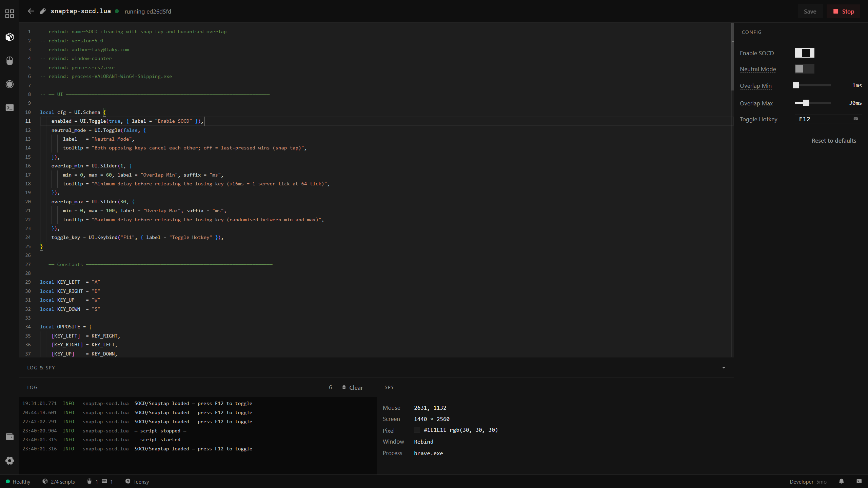Screen dimensions: 868x488
Task: Click the keyboard icon in Toggle Hotkey field
Action: [x=856, y=119]
